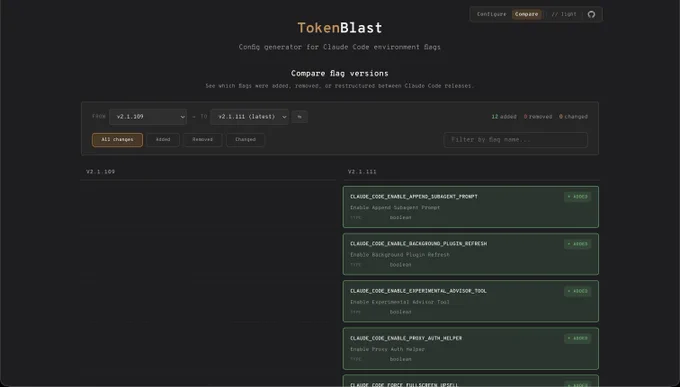Click the 'Compare flag versions' heading
Viewport: 680px width, 387px height.
(x=340, y=73)
